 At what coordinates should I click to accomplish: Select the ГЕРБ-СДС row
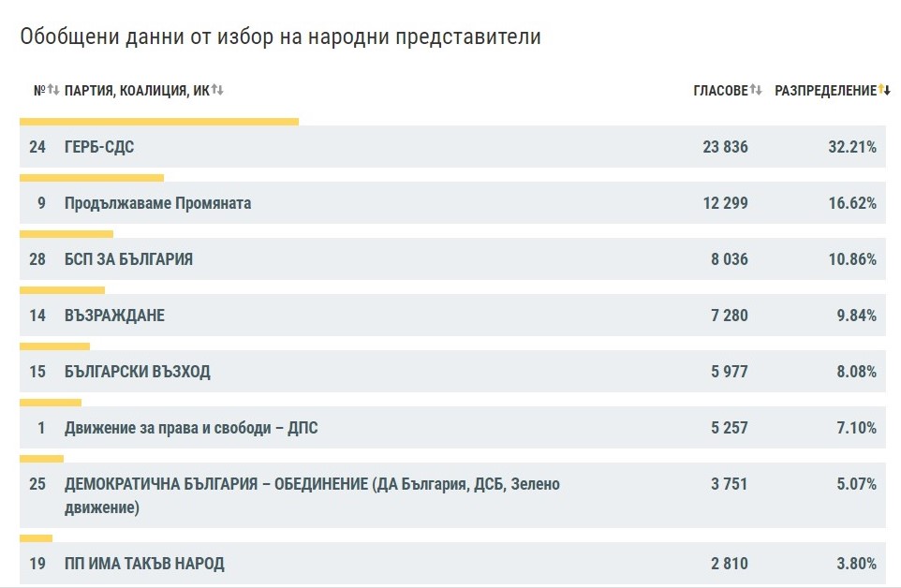tap(98, 147)
